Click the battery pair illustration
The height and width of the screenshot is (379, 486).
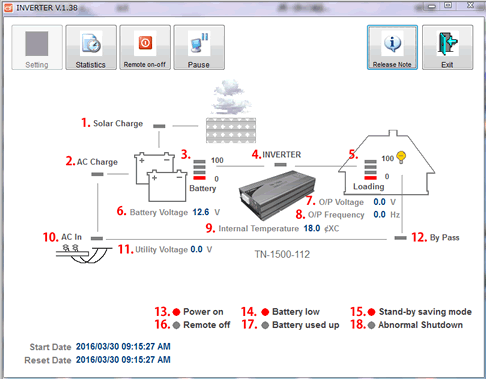pos(160,177)
